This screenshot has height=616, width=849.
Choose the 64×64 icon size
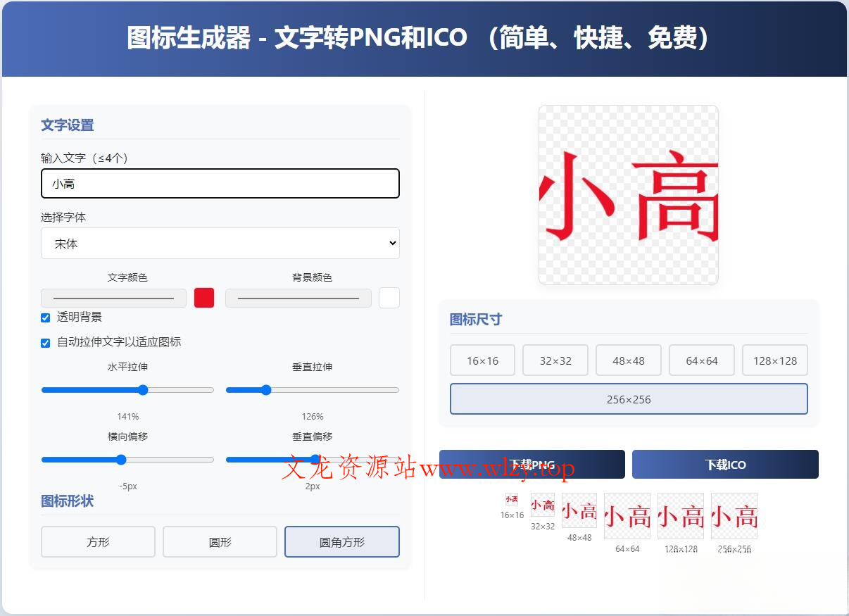coord(701,360)
